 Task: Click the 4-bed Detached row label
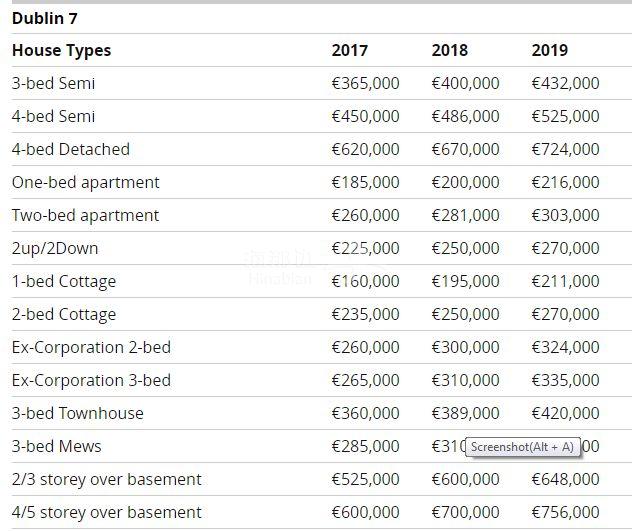(70, 149)
